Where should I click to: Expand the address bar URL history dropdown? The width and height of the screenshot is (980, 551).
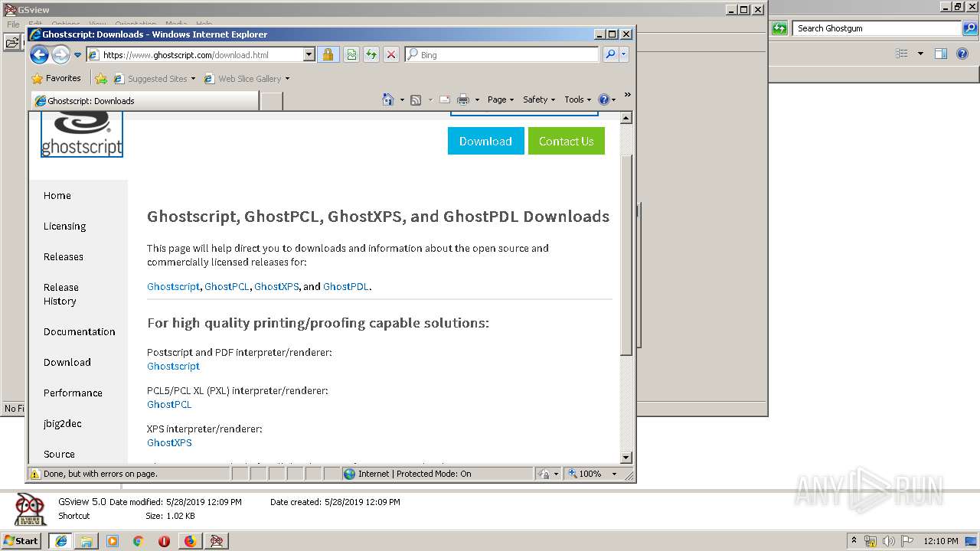(x=309, y=55)
